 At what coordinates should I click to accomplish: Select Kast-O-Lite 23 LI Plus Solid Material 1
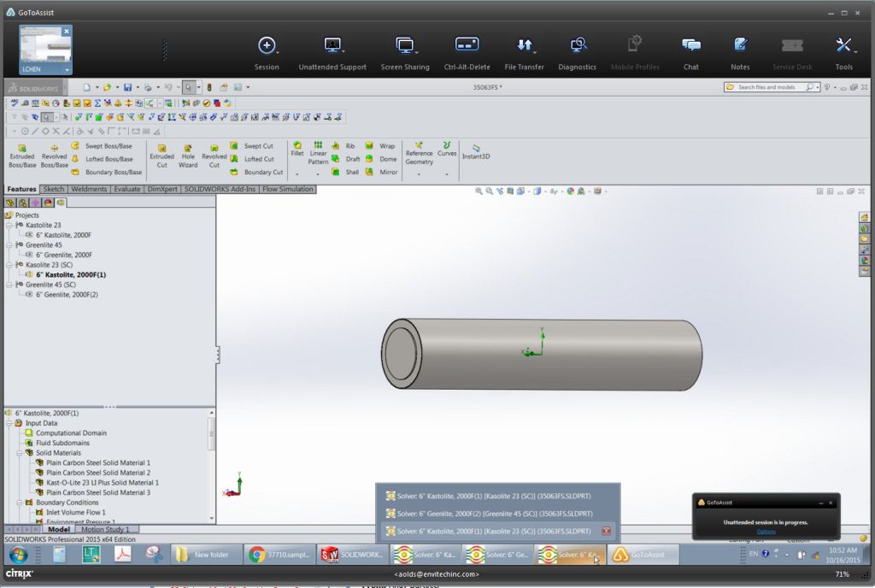97,483
